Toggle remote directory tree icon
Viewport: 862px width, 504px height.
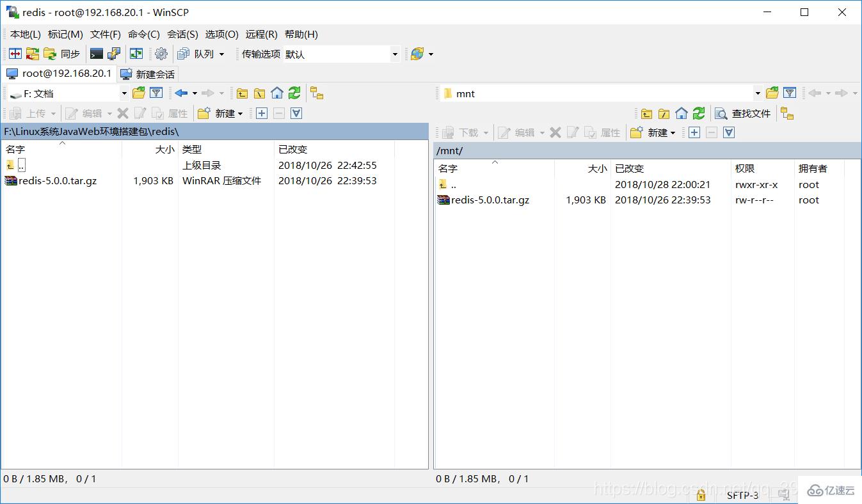coord(787,113)
